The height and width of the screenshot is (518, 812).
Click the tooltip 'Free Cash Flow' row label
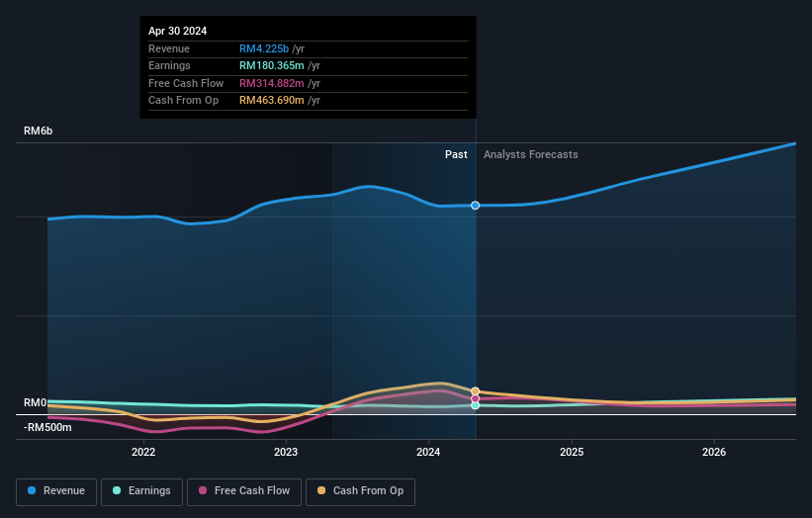186,83
